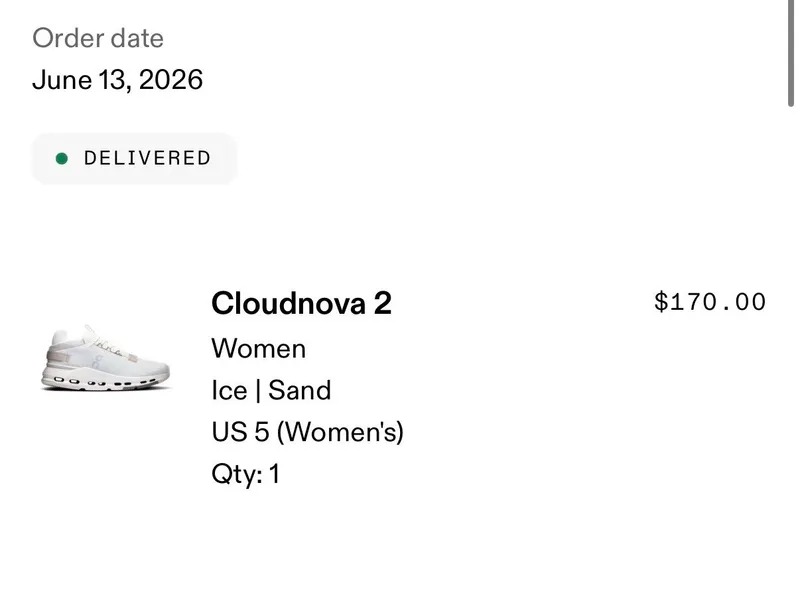Click the DELIVERED text inside the badge

[147, 158]
